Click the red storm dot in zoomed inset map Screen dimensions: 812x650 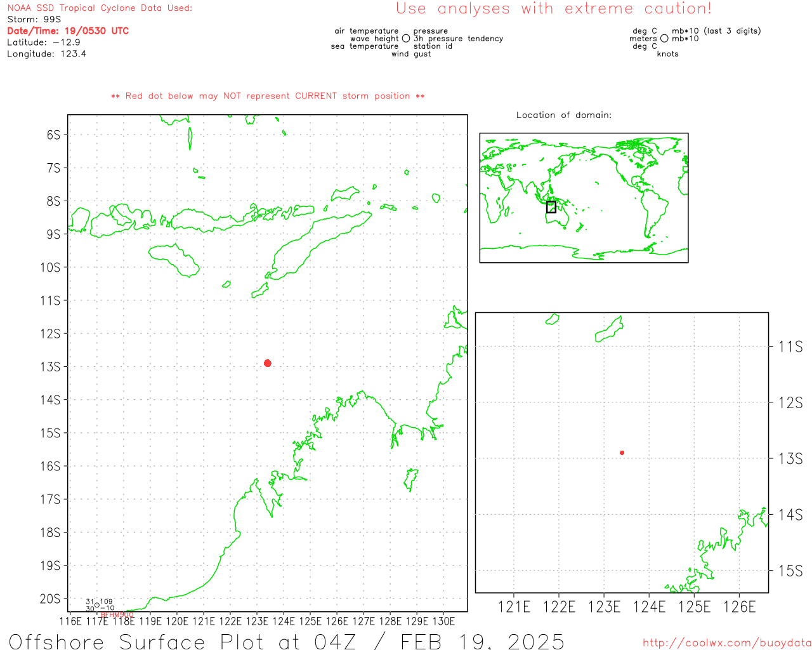tap(622, 453)
